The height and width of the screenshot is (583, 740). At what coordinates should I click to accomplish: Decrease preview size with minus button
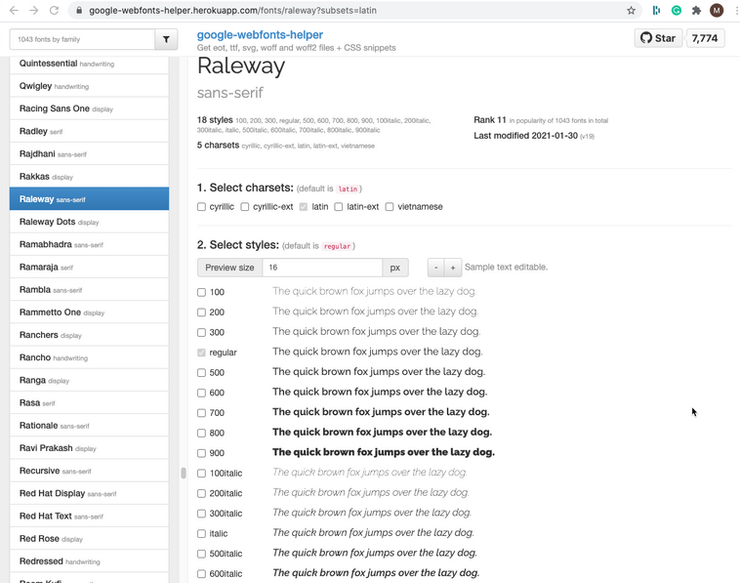pos(436,268)
